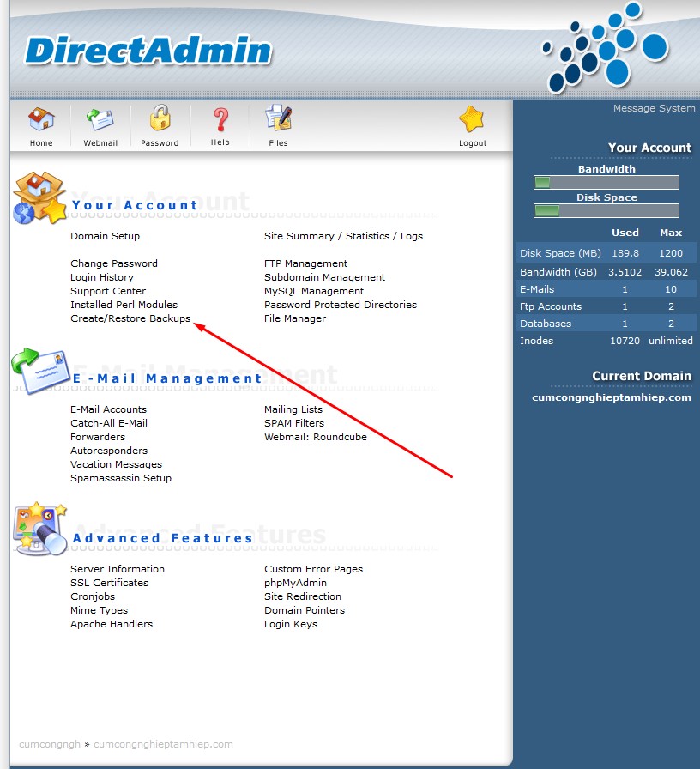Click the Logout star icon

click(471, 122)
